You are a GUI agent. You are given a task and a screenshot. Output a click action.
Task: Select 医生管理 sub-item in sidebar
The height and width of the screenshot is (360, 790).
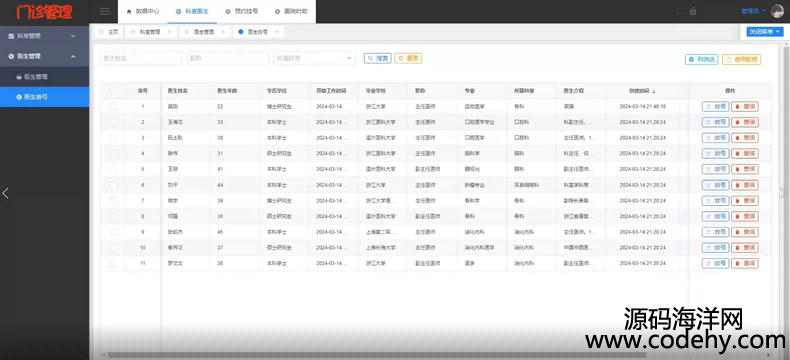[x=44, y=77]
